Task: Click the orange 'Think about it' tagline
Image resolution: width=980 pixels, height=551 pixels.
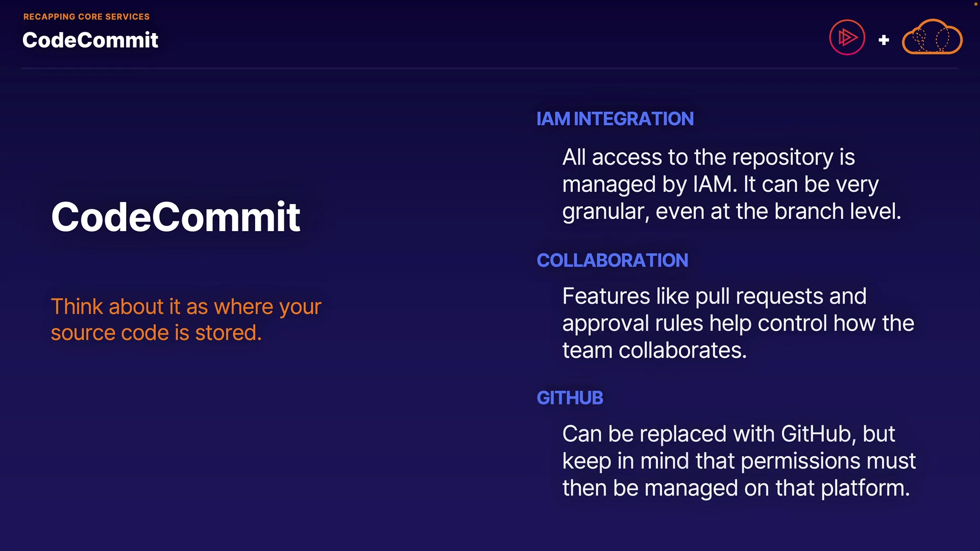Action: [186, 319]
